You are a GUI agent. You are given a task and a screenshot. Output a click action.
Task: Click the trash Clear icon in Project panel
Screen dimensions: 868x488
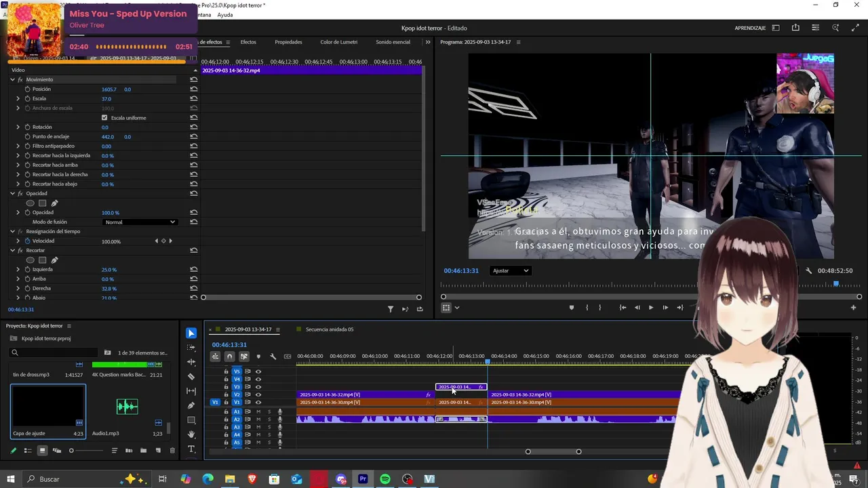172,451
